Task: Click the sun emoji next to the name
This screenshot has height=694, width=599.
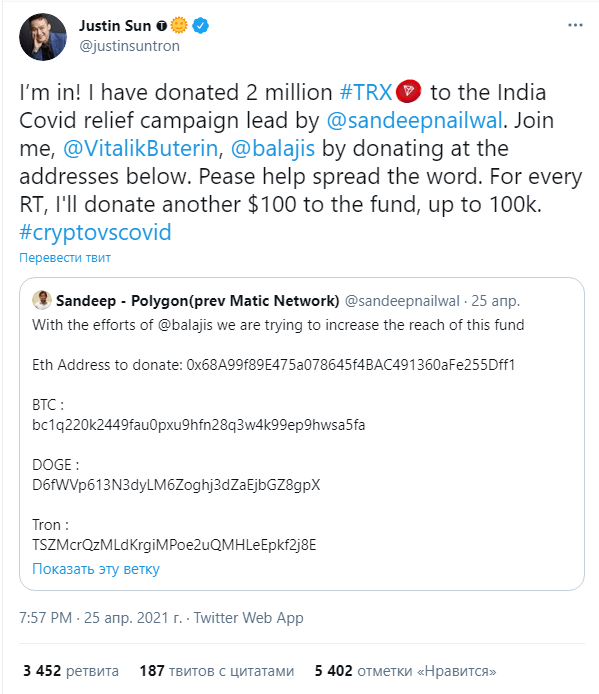Action: 179,25
